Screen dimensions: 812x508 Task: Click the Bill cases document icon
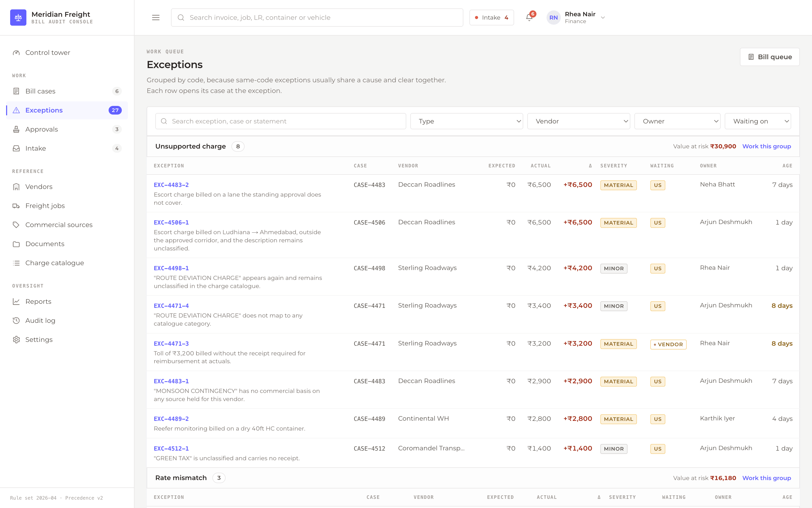click(x=16, y=91)
